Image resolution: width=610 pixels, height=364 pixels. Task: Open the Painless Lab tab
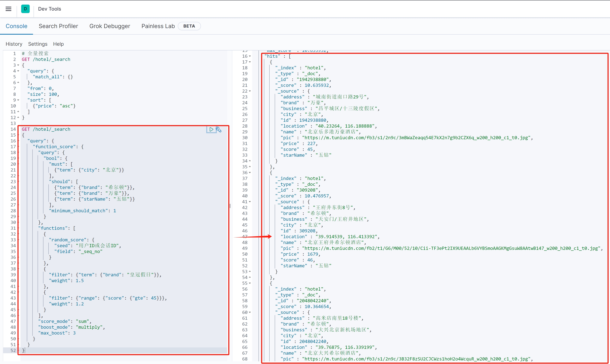coord(158,26)
